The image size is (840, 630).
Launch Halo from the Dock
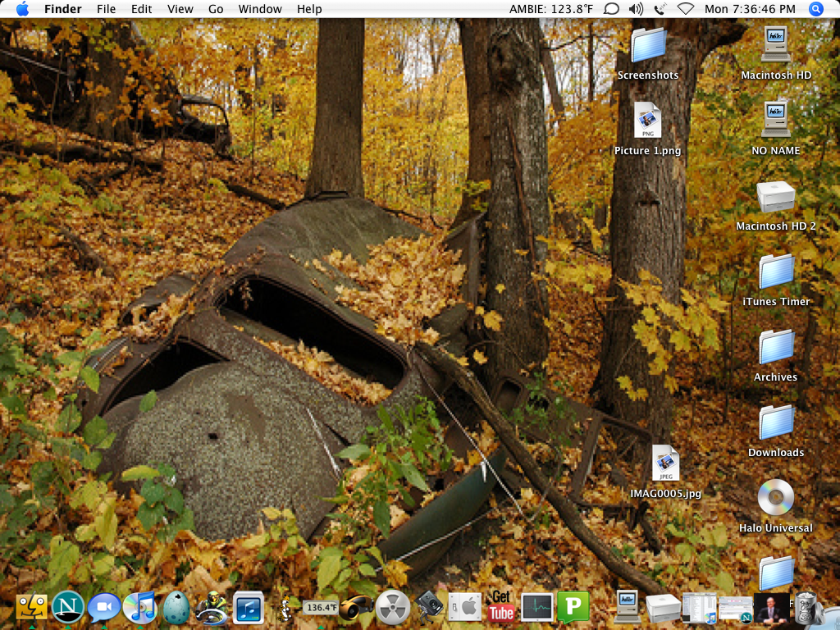pyautogui.click(x=212, y=608)
